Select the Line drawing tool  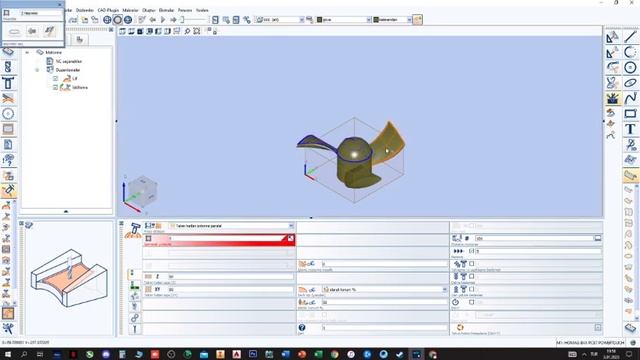pos(630,37)
